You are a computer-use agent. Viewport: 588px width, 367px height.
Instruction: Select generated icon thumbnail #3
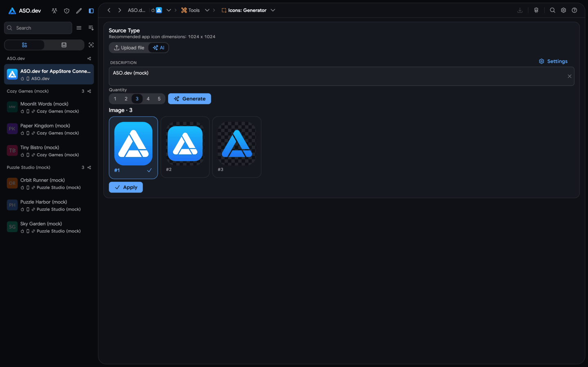[x=237, y=147]
